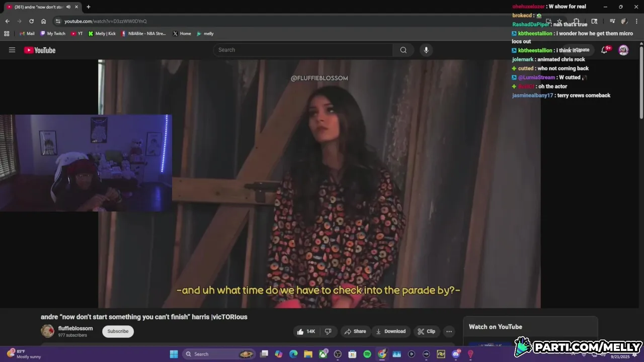Open the X Home bookmark

(x=182, y=34)
